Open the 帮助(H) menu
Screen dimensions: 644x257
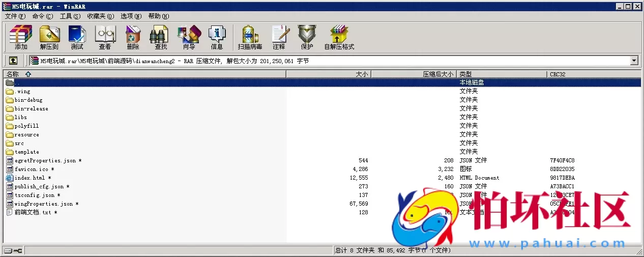coord(159,16)
